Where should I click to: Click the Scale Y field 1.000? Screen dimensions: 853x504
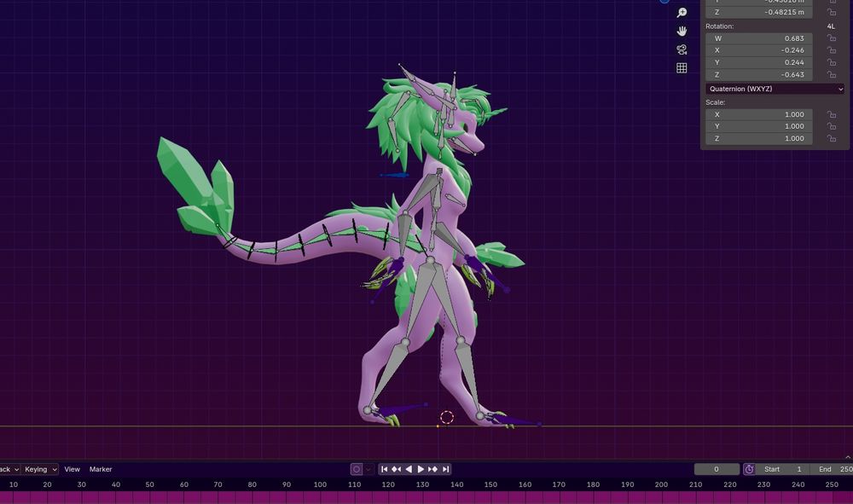(x=759, y=126)
